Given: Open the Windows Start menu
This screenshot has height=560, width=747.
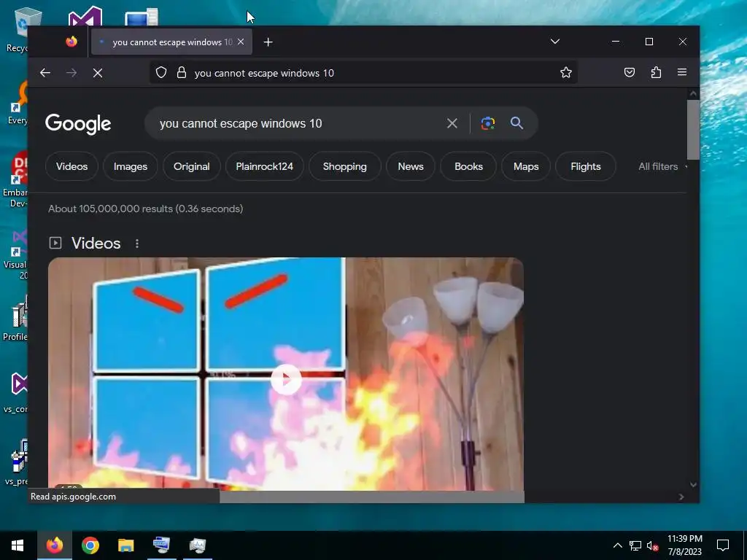Looking at the screenshot, I should pos(18,545).
